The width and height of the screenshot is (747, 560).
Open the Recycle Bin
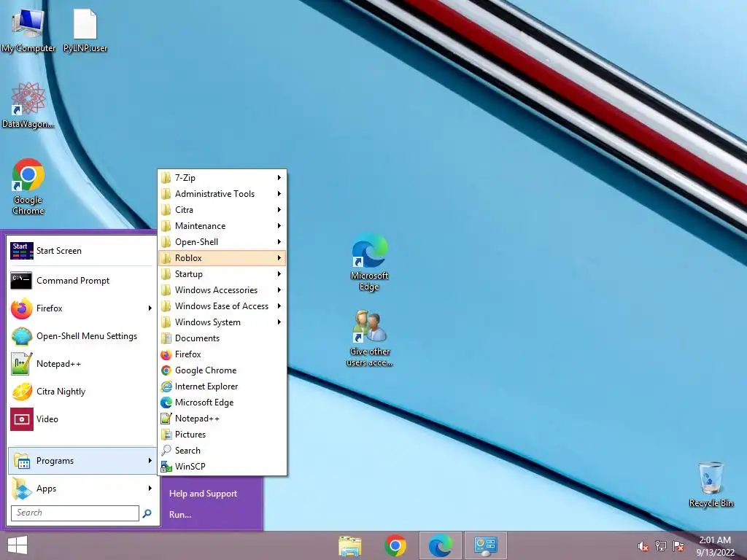pos(711,484)
